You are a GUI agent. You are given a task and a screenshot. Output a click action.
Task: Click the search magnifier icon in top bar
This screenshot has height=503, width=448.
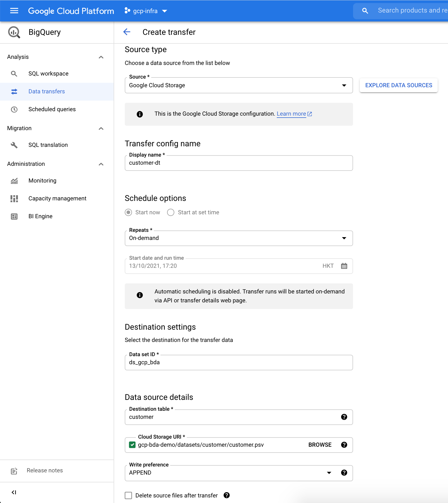365,11
